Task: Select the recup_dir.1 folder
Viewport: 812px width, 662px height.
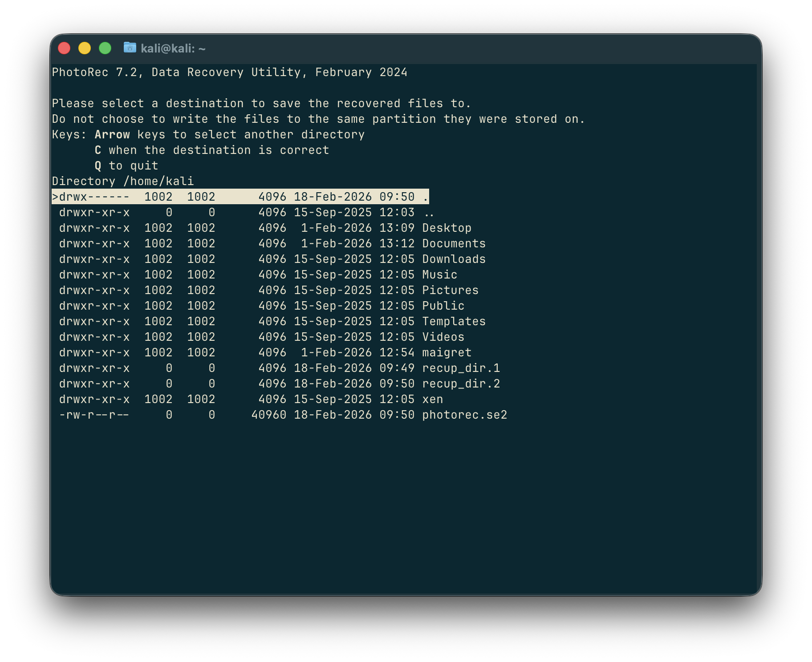Action: 460,368
